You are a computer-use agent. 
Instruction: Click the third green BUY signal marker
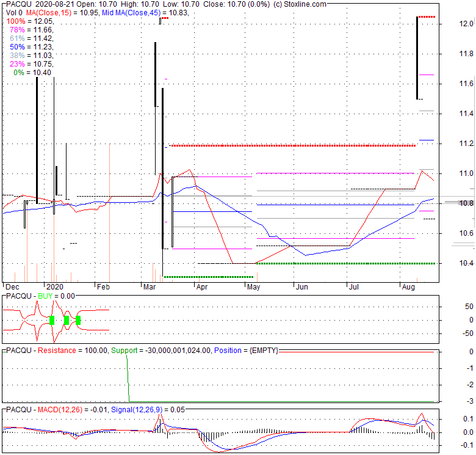pos(78,320)
